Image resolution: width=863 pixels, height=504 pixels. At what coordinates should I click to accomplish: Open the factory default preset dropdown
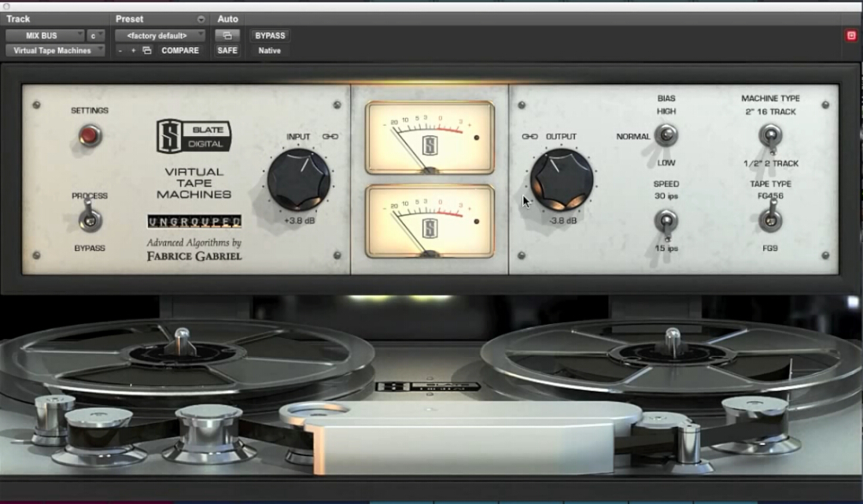pos(160,35)
